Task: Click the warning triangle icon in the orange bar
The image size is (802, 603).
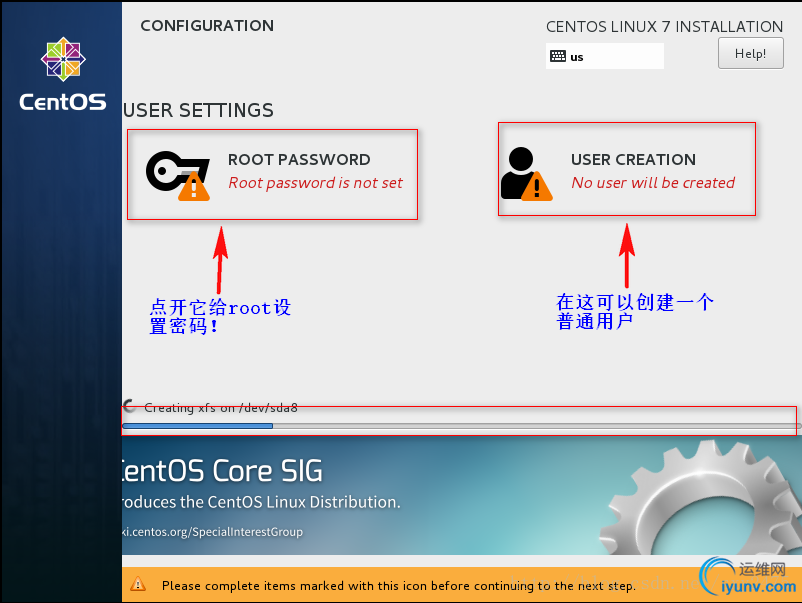Action: click(x=138, y=584)
